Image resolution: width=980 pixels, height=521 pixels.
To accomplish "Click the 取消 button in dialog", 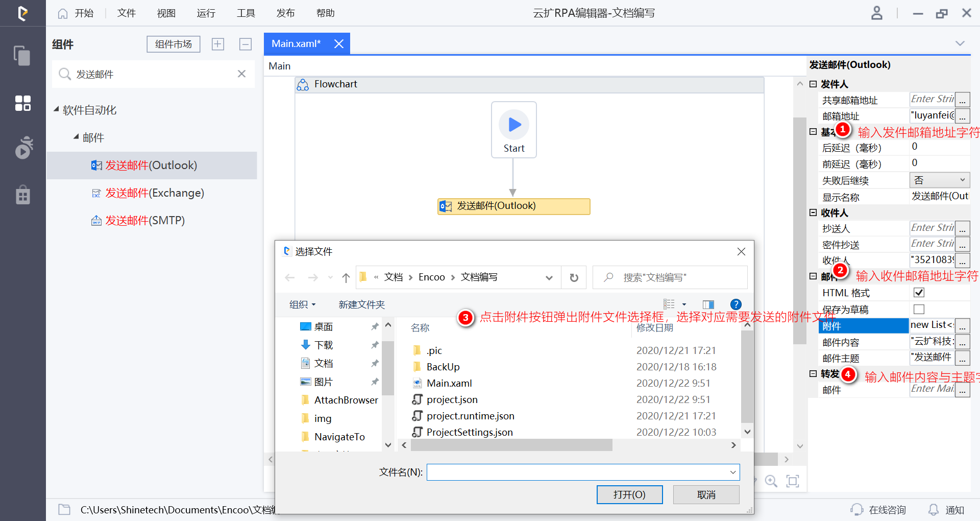I will [x=706, y=494].
